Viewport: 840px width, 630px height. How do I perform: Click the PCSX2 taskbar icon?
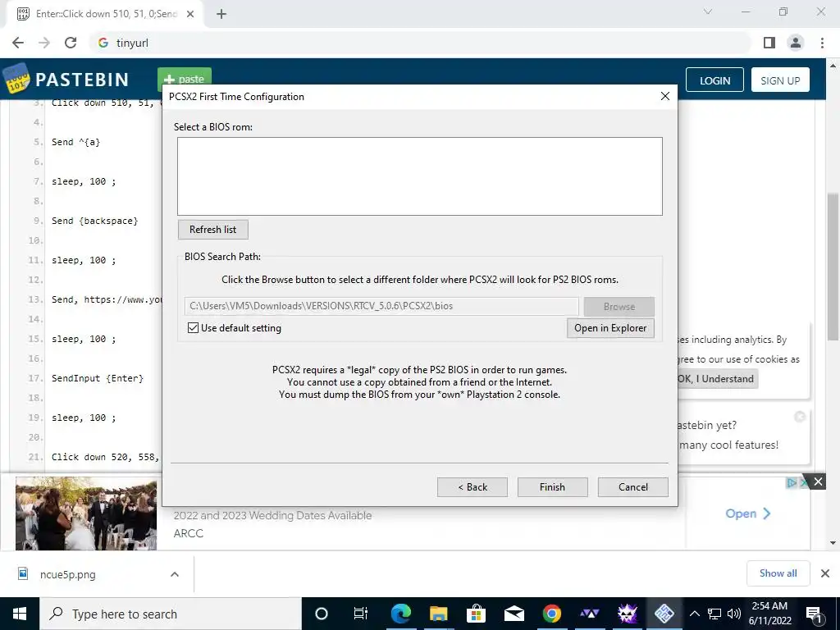pos(664,614)
